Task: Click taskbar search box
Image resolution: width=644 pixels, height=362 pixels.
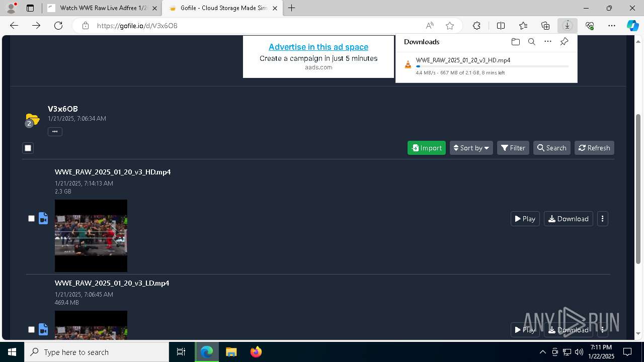Action: [x=97, y=352]
